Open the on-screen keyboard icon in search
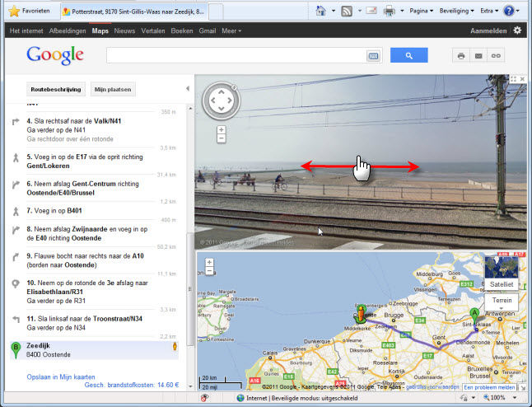 click(374, 56)
